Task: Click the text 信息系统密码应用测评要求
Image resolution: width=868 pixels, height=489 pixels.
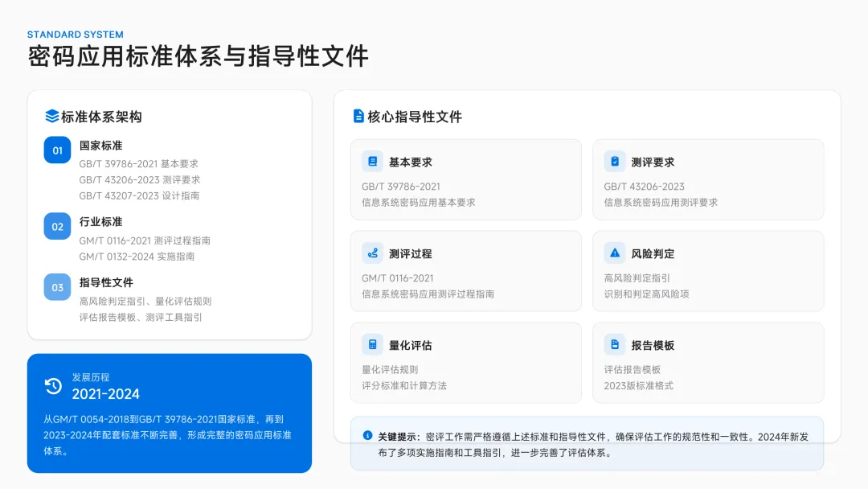Action: pos(661,203)
